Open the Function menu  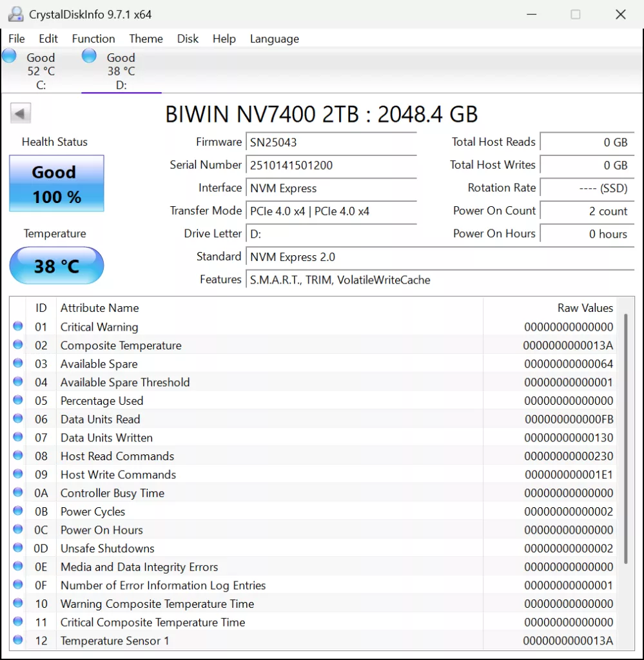coord(93,39)
